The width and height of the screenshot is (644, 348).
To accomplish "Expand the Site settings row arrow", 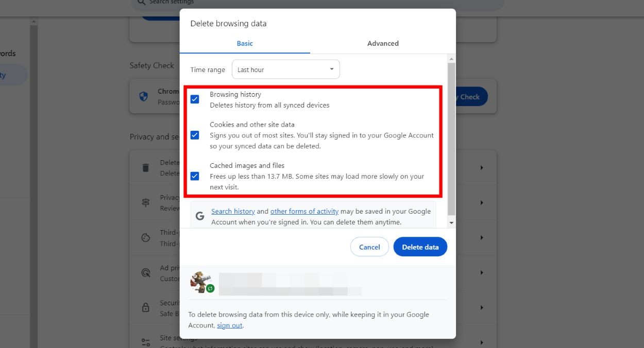I will [x=482, y=342].
